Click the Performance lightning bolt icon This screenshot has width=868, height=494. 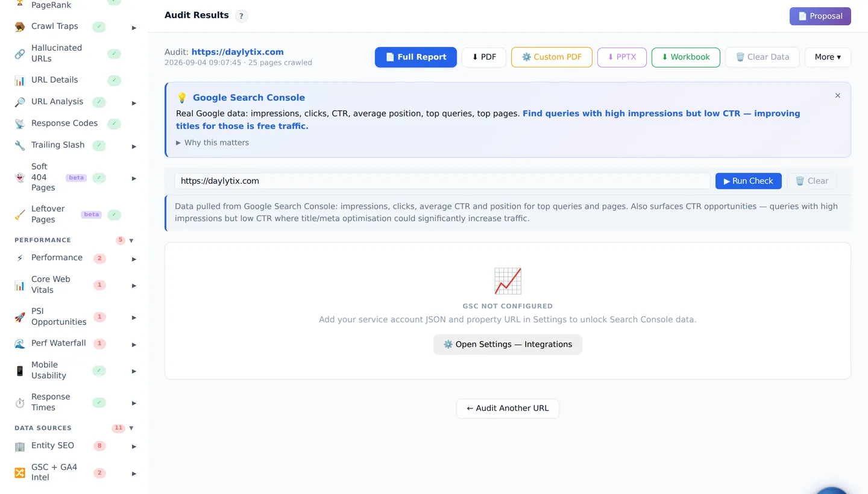click(x=20, y=258)
